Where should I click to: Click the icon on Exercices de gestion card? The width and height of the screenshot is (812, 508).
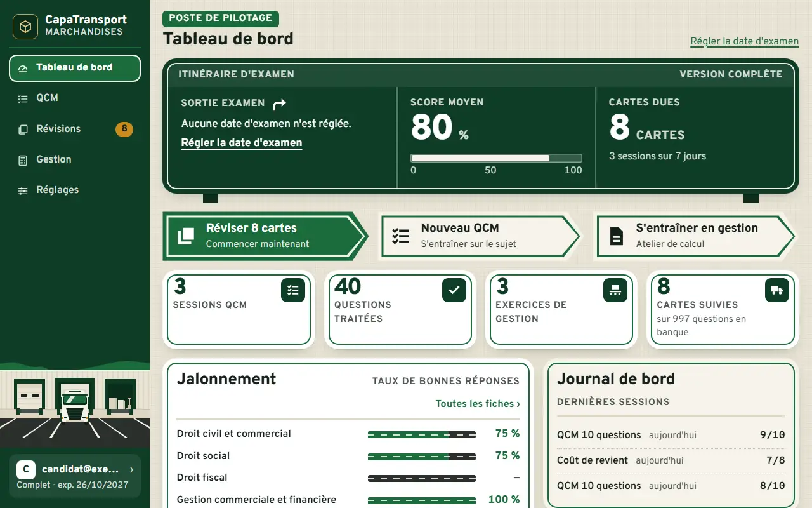pos(615,290)
